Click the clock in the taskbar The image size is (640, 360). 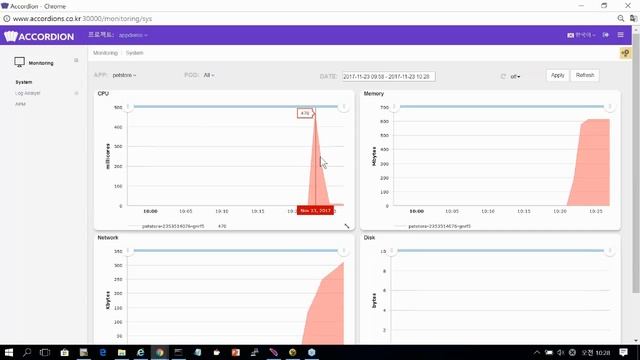596,353
